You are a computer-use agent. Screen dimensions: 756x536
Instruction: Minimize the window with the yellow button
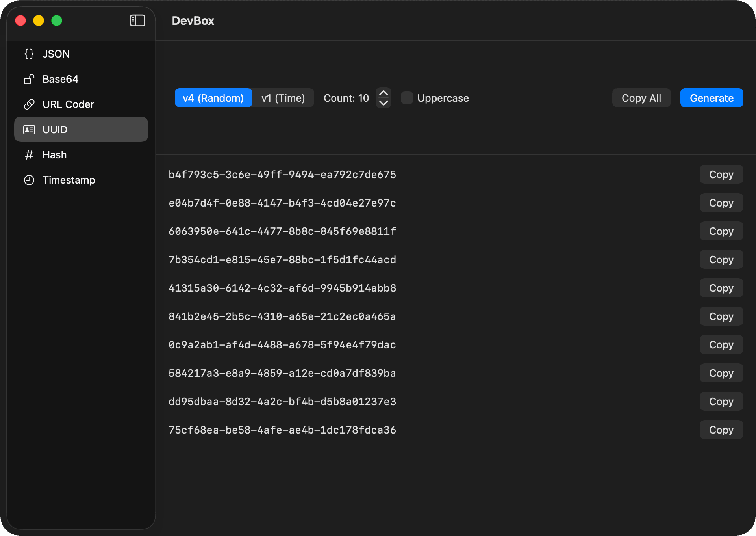pyautogui.click(x=39, y=20)
